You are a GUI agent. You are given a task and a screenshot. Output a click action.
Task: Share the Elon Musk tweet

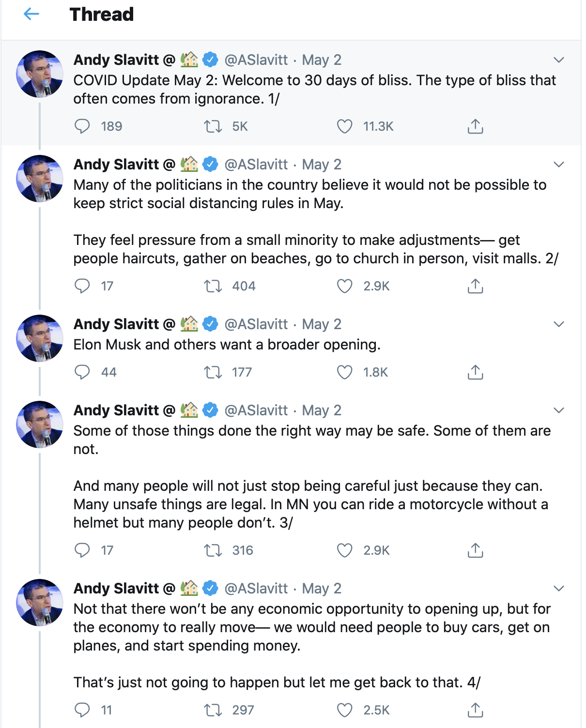coord(475,372)
